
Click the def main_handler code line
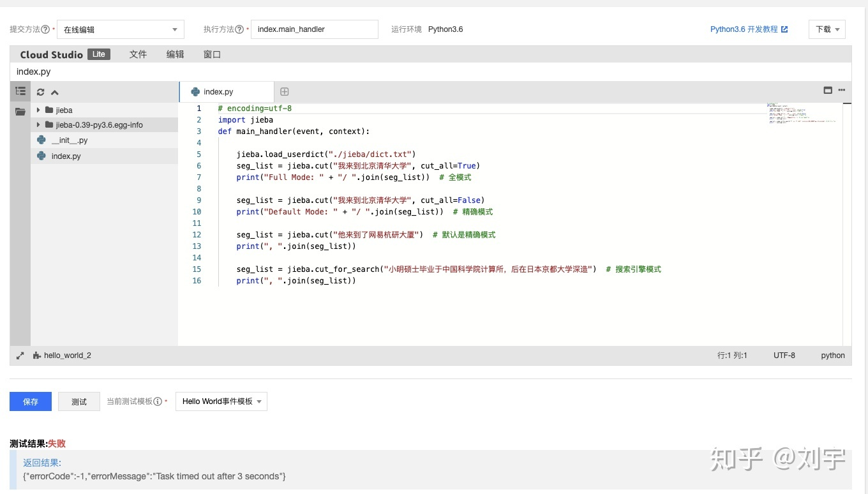point(294,131)
